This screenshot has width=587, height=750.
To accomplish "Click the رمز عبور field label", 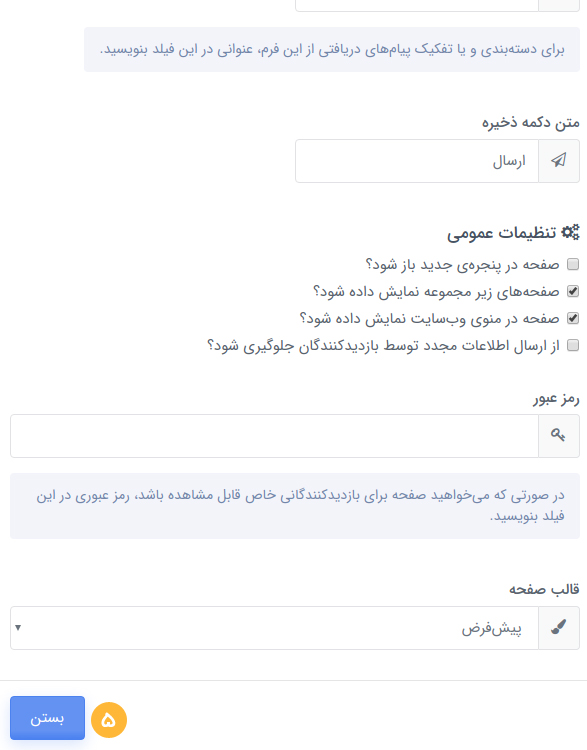I will coord(556,398).
